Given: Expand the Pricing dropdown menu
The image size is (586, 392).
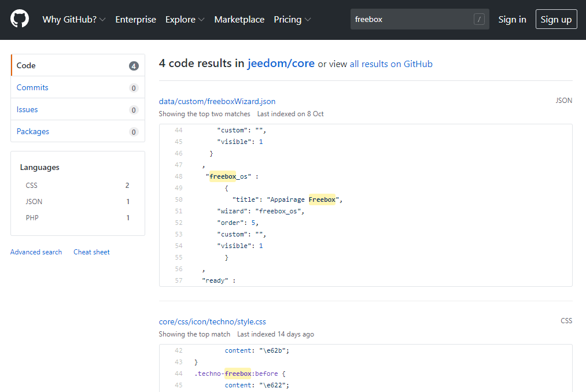Looking at the screenshot, I should (292, 20).
